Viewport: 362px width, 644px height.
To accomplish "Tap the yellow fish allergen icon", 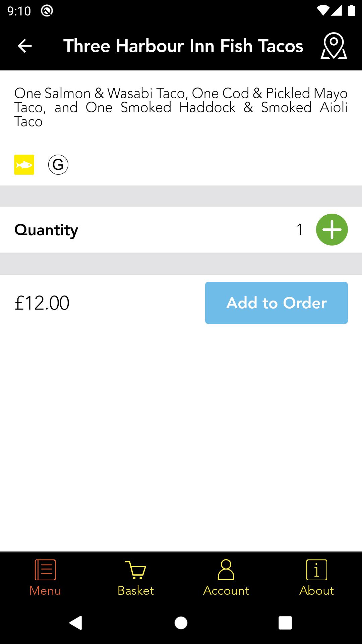I will 24,165.
